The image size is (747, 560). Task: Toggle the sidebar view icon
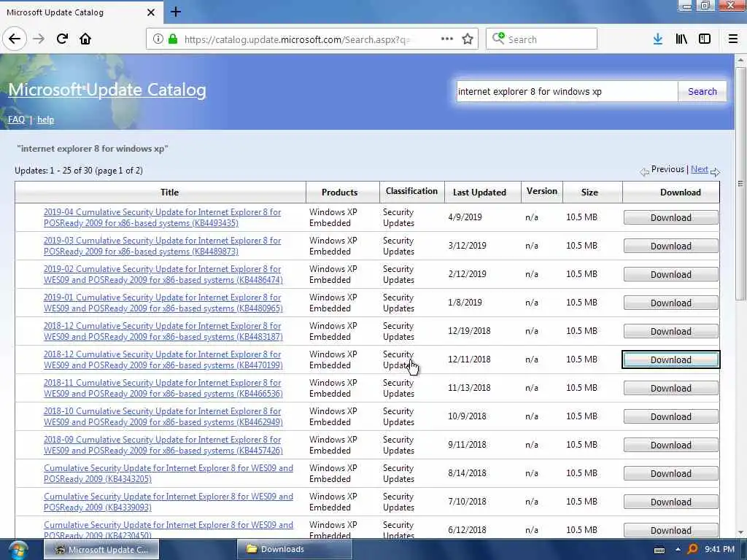(704, 39)
